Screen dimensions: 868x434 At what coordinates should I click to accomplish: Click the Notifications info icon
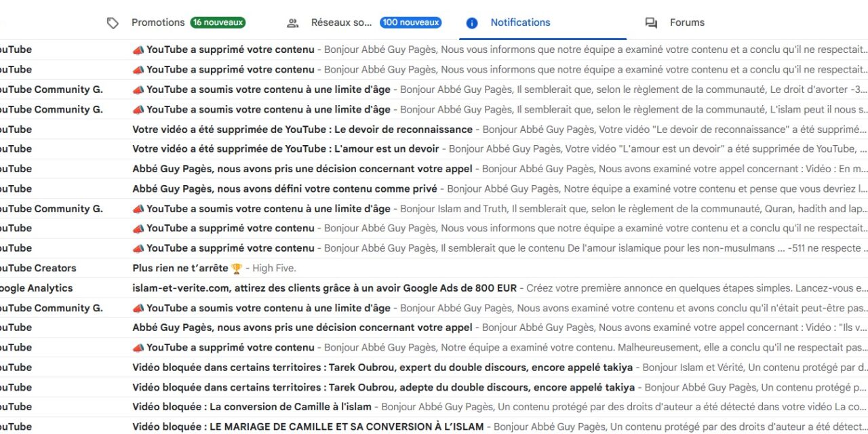(x=472, y=23)
